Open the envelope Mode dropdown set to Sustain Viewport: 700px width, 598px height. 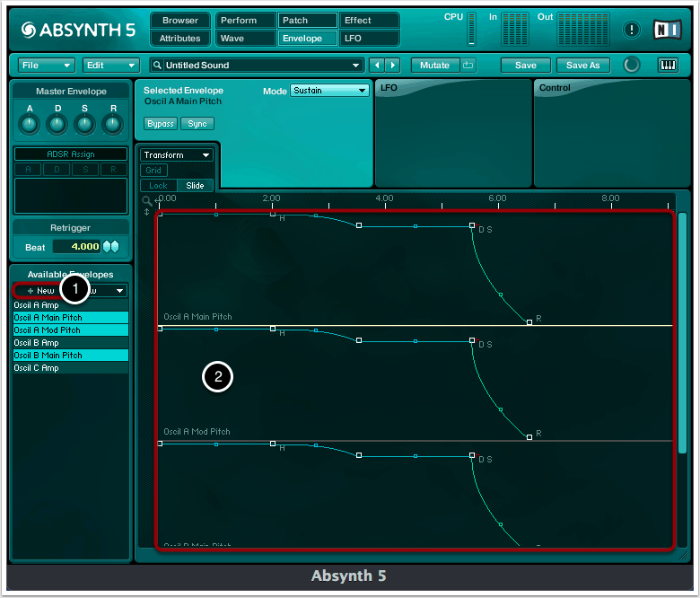pos(329,91)
